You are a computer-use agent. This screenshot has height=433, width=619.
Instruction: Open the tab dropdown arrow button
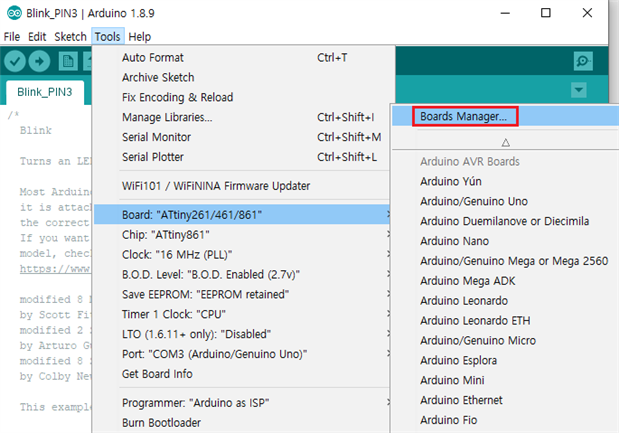pos(579,90)
